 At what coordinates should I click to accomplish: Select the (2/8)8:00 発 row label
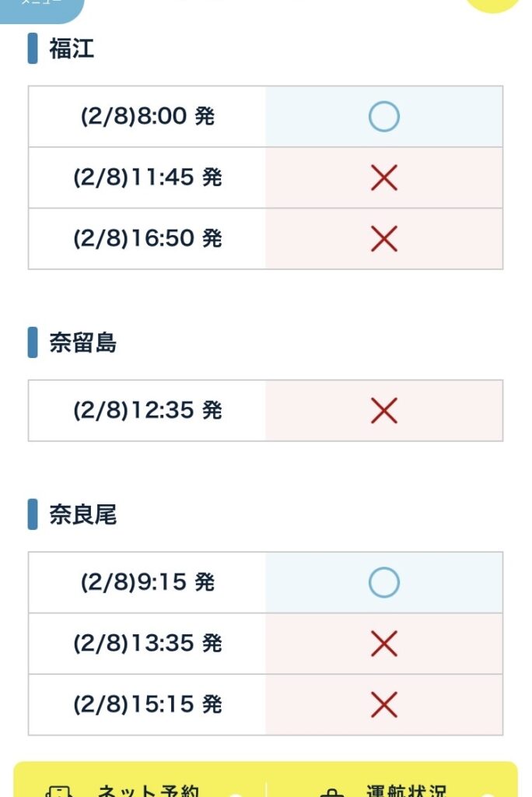[x=147, y=117]
